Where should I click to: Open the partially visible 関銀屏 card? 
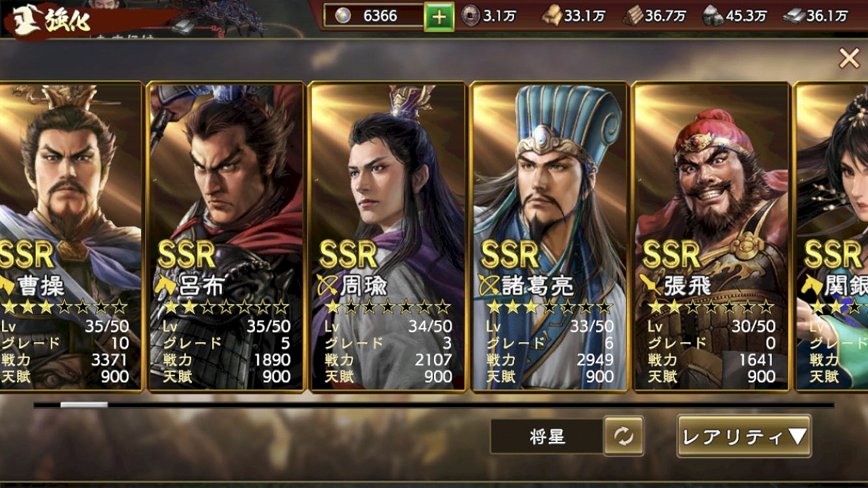831,236
